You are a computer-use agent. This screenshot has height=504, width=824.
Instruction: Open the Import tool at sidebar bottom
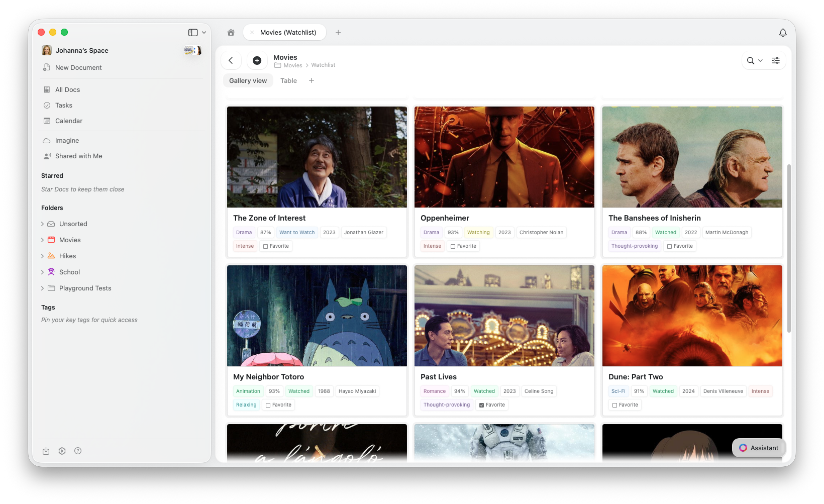tap(46, 451)
